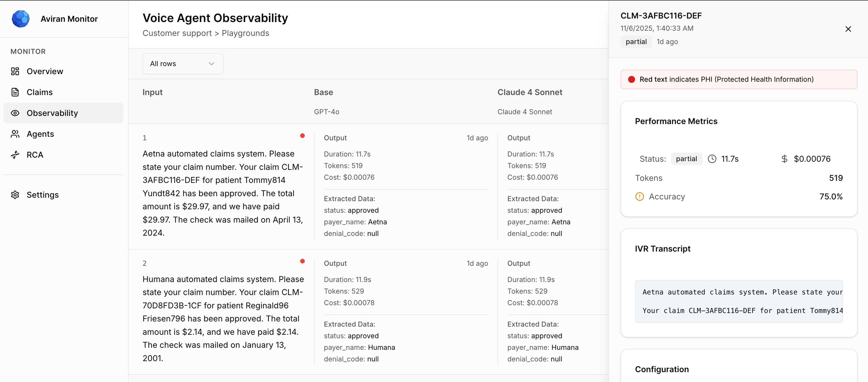Click the Accuracy warning icon
The height and width of the screenshot is (382, 868).
(639, 197)
